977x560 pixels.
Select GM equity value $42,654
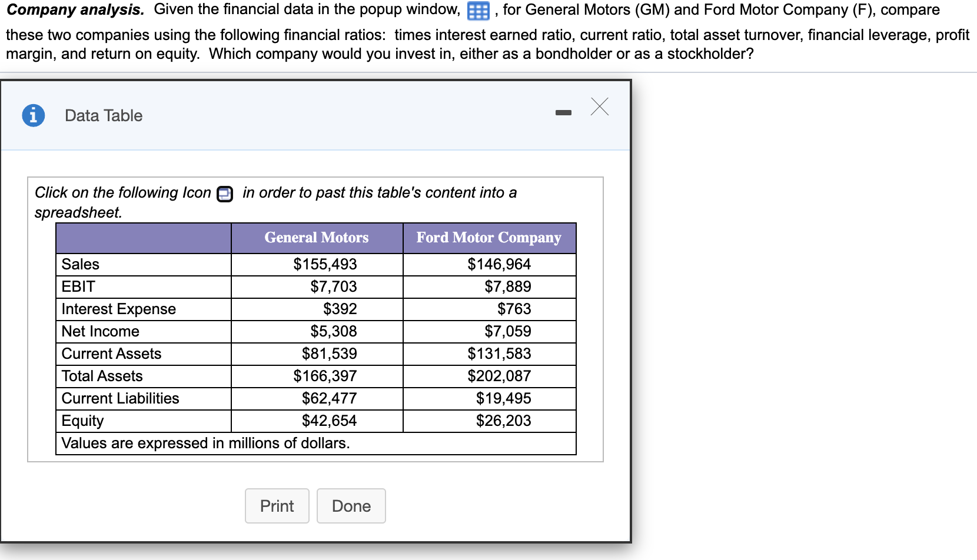(x=330, y=421)
